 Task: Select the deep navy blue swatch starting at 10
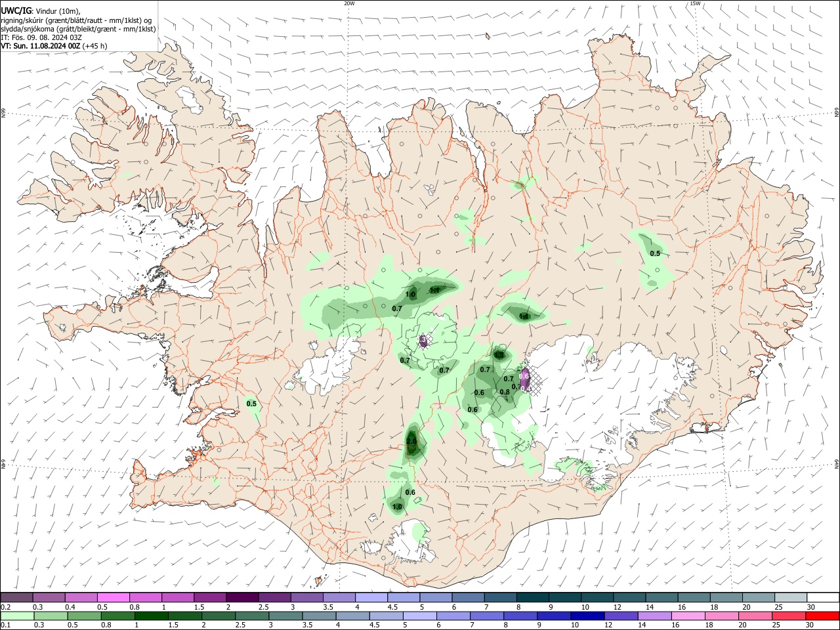[587, 616]
